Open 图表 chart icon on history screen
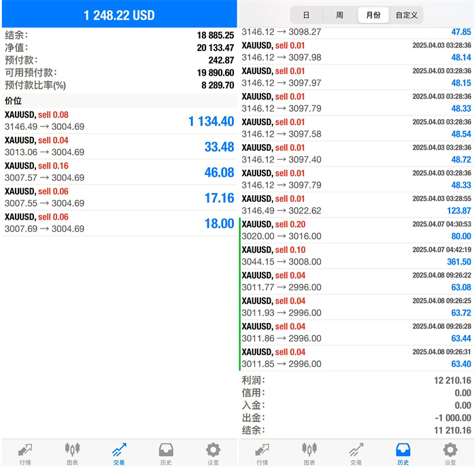 pos(309,453)
